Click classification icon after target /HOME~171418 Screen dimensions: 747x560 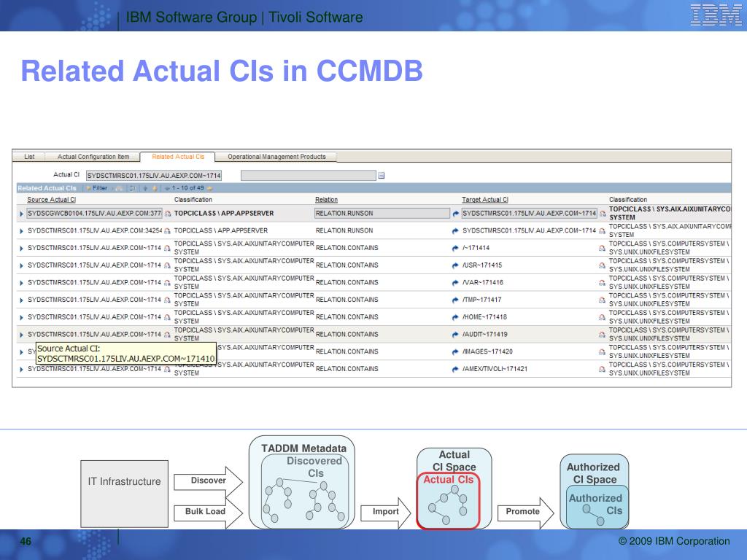(602, 317)
